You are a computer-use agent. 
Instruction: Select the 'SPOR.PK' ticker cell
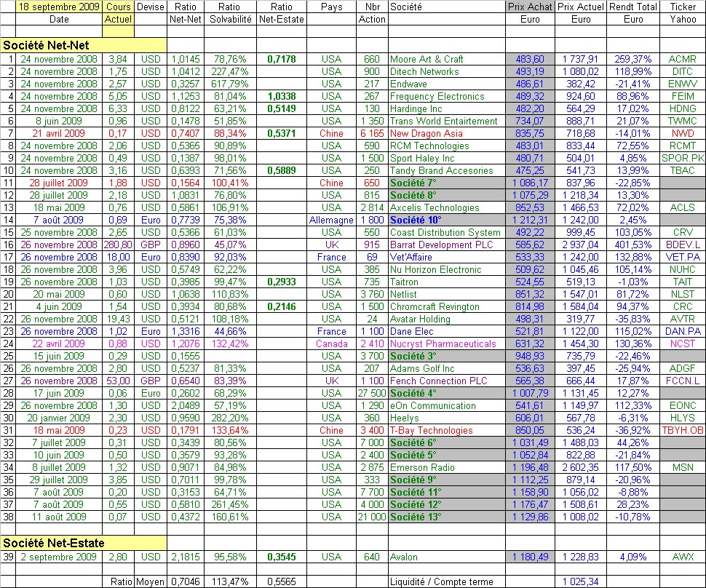(683, 158)
